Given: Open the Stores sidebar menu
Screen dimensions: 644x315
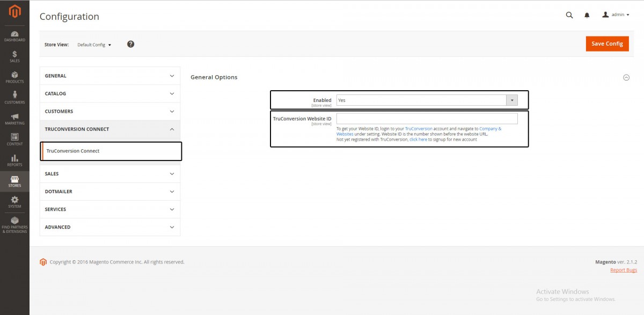Looking at the screenshot, I should [x=14, y=181].
